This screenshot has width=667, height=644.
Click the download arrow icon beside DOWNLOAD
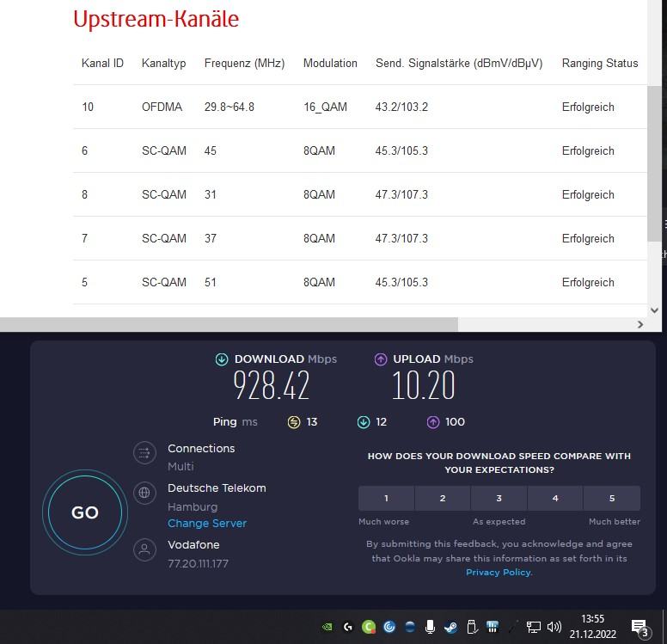tap(222, 359)
